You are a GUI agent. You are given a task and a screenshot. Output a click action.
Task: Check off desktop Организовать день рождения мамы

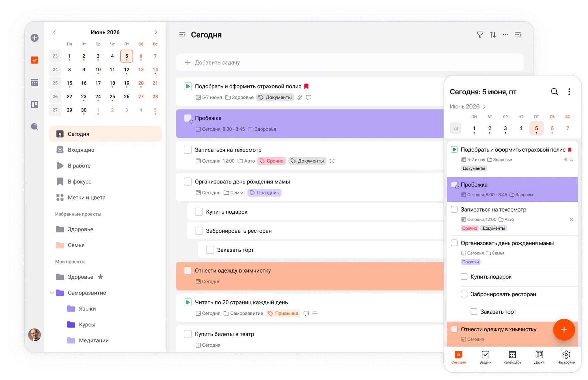(188, 182)
